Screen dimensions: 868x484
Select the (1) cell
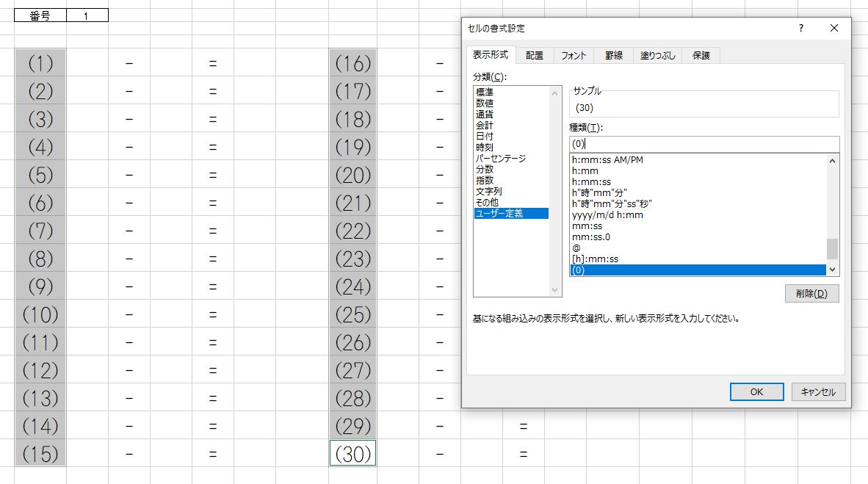click(x=40, y=63)
